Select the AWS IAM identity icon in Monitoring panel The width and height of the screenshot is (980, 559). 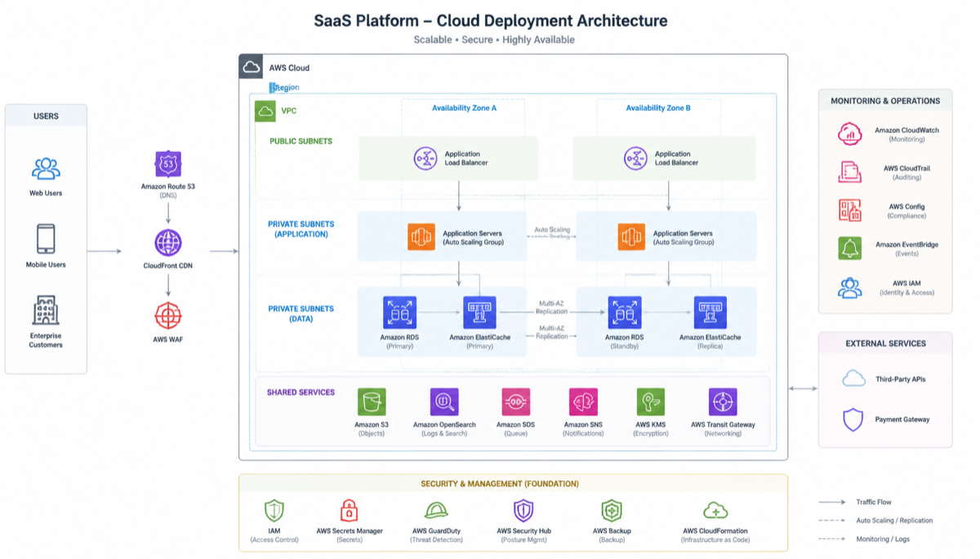(850, 287)
